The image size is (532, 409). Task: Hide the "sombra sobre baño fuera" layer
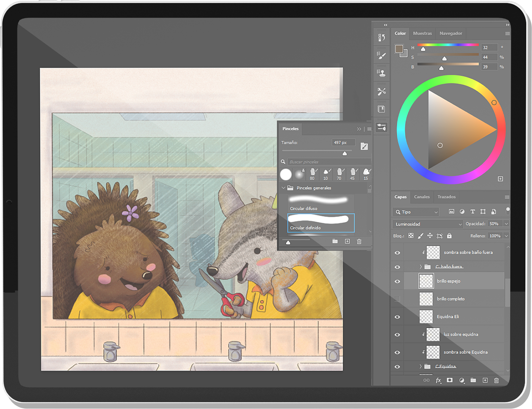(397, 253)
